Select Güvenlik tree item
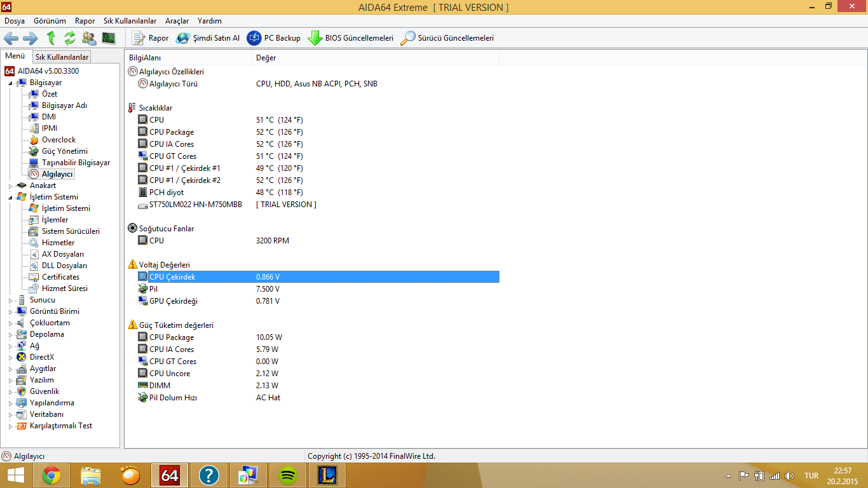The height and width of the screenshot is (488, 868). [44, 391]
